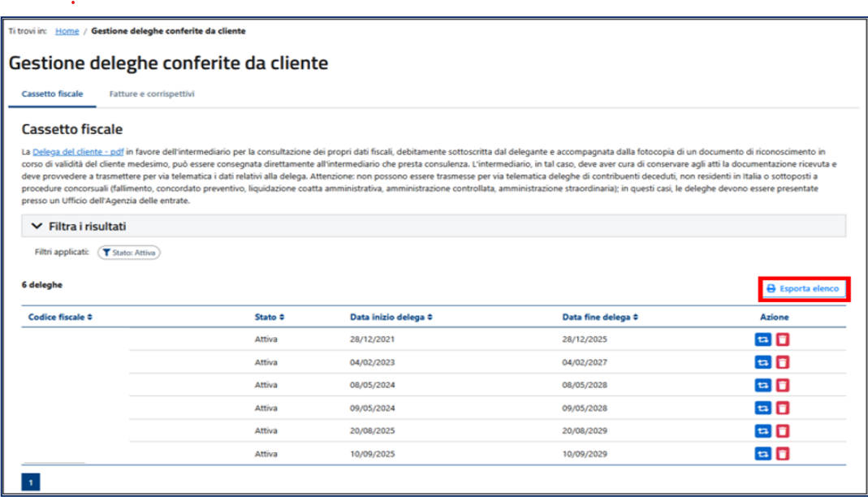868x497 pixels.
Task: Click the Stato: Attiva filter chip
Action: (x=129, y=253)
